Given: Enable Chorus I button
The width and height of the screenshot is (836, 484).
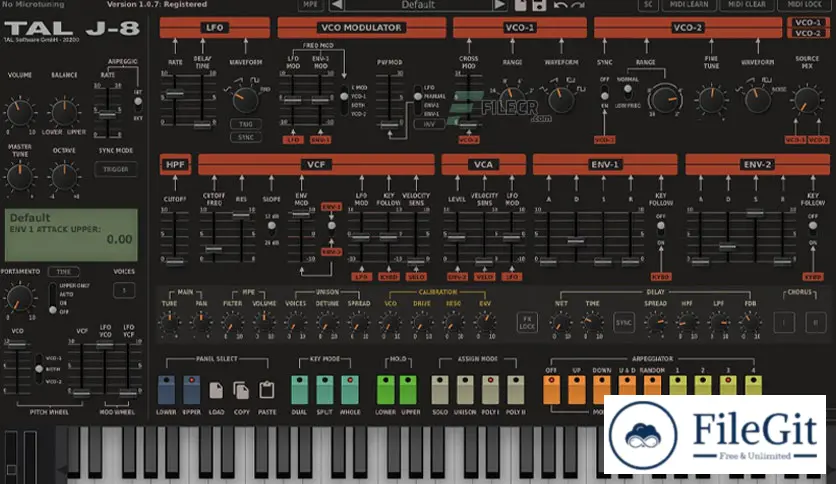Looking at the screenshot, I should point(784,322).
